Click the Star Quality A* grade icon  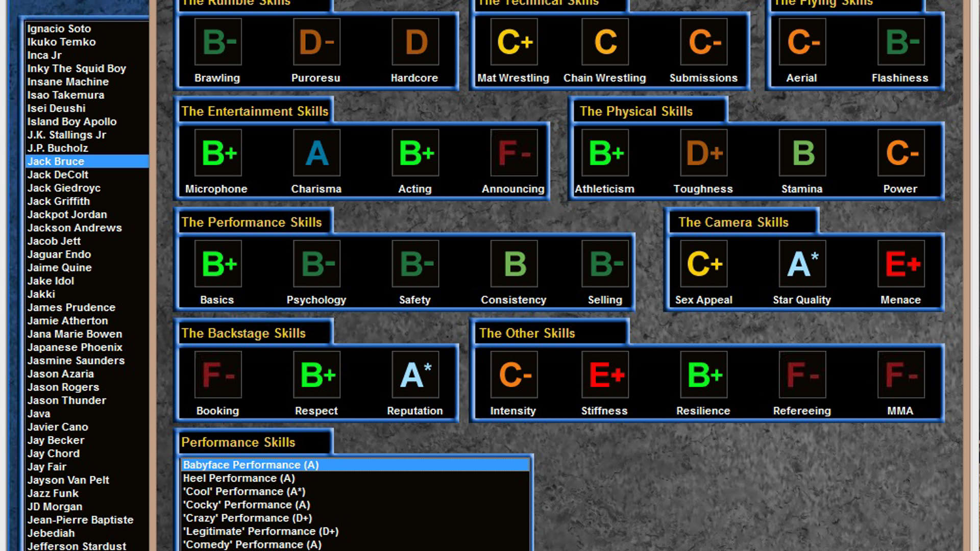click(x=802, y=264)
